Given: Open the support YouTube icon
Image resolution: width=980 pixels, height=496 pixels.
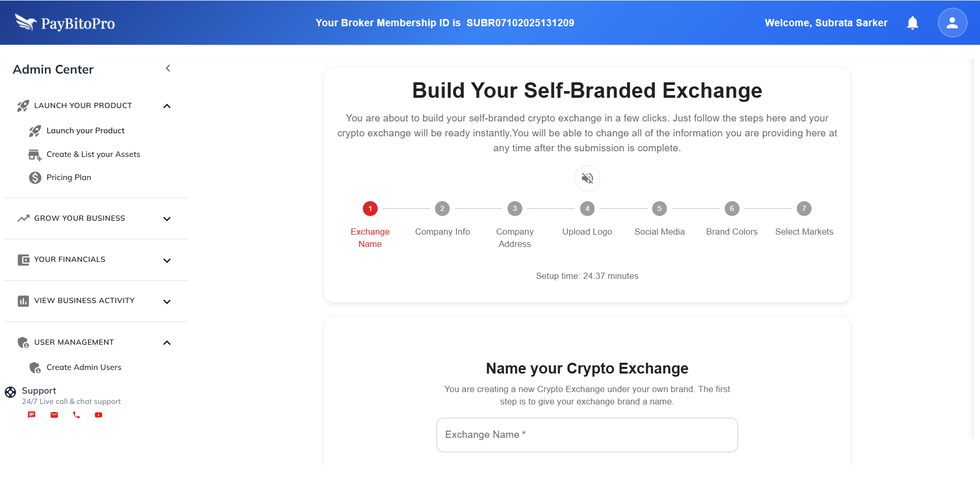Looking at the screenshot, I should click(x=98, y=415).
